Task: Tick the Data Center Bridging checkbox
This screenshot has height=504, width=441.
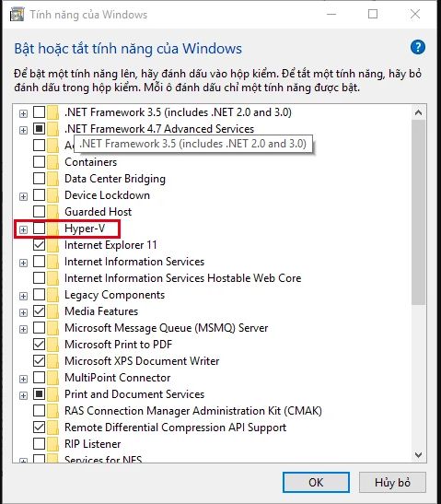Action: click(x=40, y=179)
